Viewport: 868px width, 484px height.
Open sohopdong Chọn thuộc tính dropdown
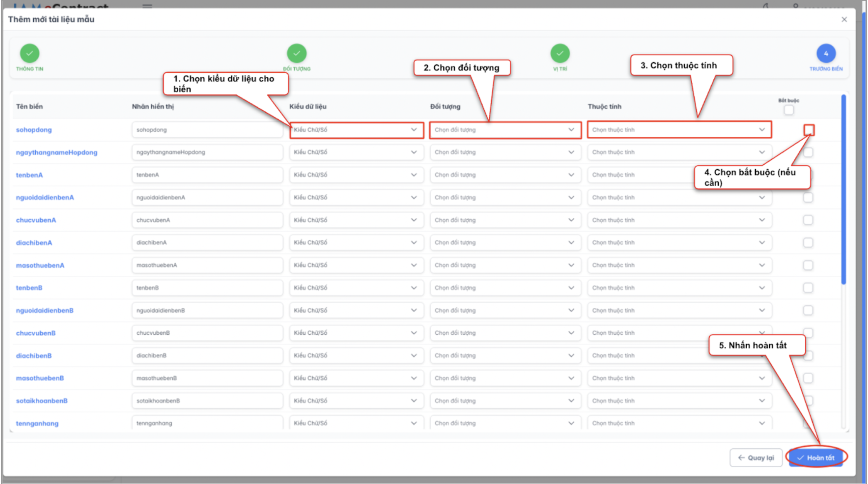(x=673, y=130)
